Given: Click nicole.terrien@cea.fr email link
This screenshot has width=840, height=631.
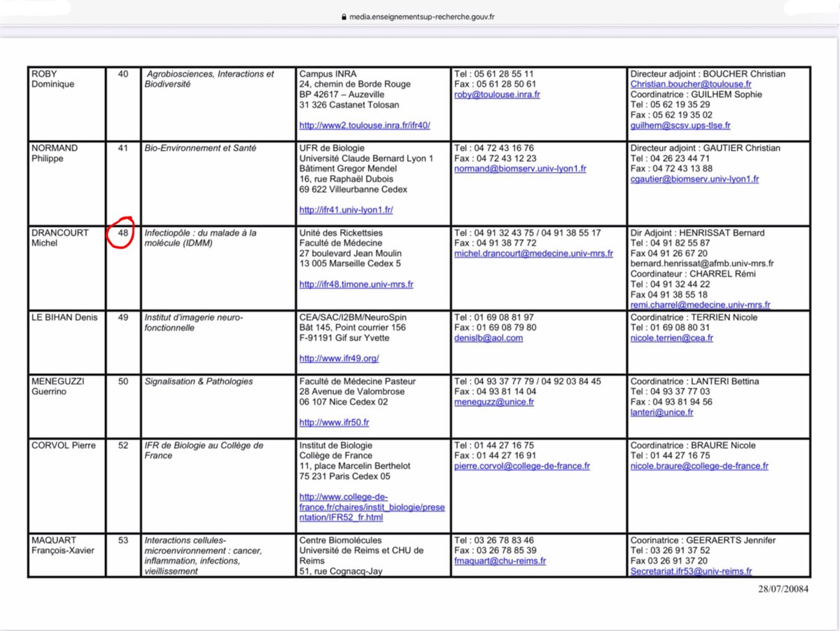Looking at the screenshot, I should pos(671,338).
